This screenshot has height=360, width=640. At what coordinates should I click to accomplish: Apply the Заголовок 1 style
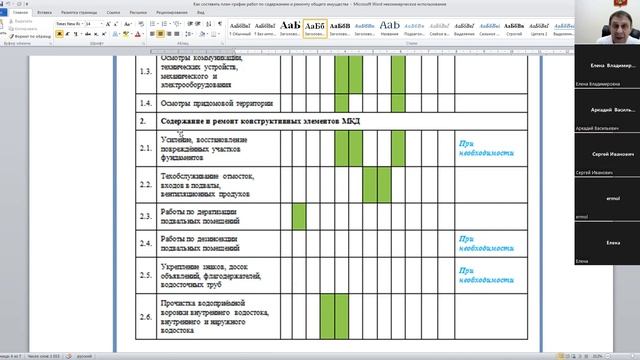click(290, 29)
